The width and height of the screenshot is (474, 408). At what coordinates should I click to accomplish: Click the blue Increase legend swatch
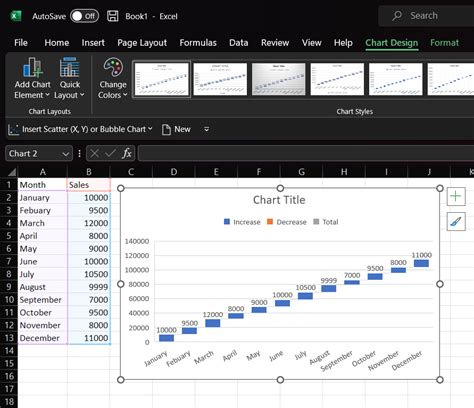click(227, 222)
